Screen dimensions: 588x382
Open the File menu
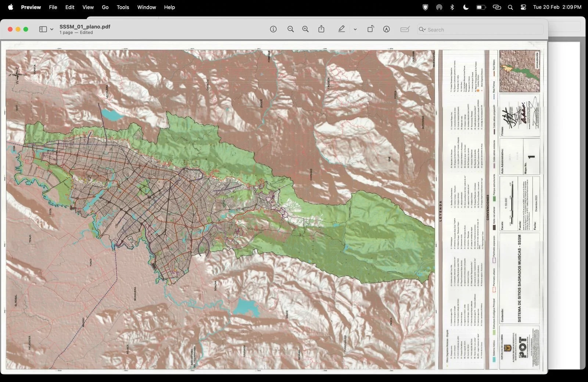click(53, 7)
